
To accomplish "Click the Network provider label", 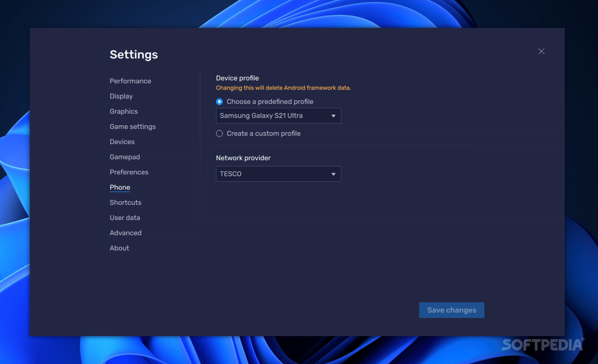I will coord(243,158).
